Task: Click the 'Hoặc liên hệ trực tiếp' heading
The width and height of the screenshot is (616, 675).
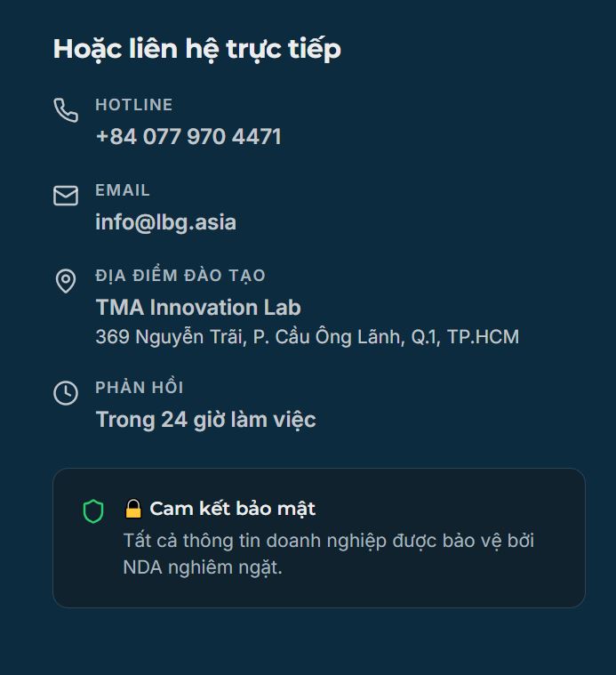Action: 197,49
